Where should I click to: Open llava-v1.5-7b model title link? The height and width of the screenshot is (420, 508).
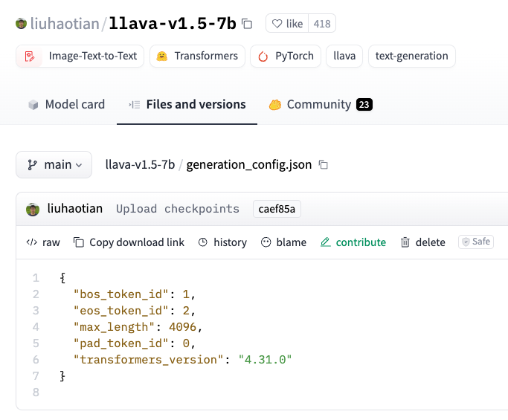coord(173,24)
